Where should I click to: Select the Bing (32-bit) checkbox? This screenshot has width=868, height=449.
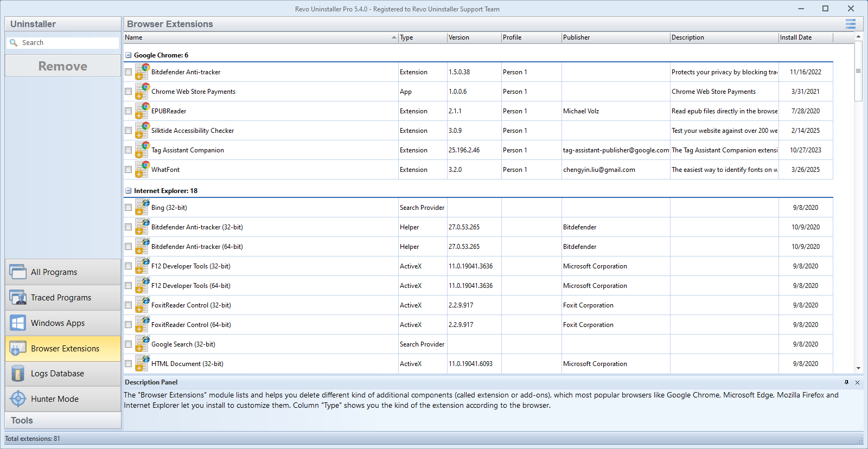click(x=129, y=208)
